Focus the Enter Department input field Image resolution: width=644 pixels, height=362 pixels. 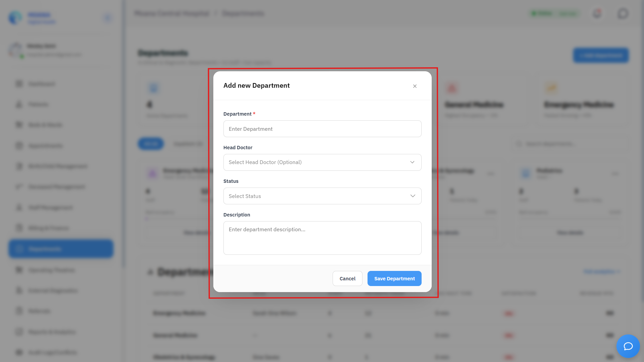click(322, 129)
